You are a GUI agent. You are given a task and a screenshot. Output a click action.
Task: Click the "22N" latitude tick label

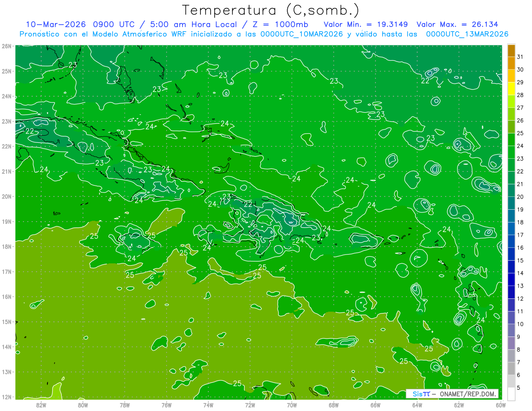click(x=6, y=146)
